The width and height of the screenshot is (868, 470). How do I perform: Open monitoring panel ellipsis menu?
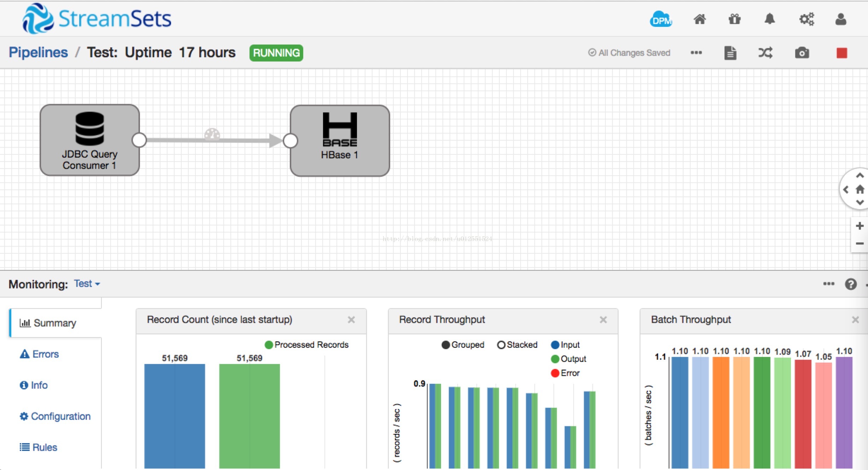(x=829, y=284)
